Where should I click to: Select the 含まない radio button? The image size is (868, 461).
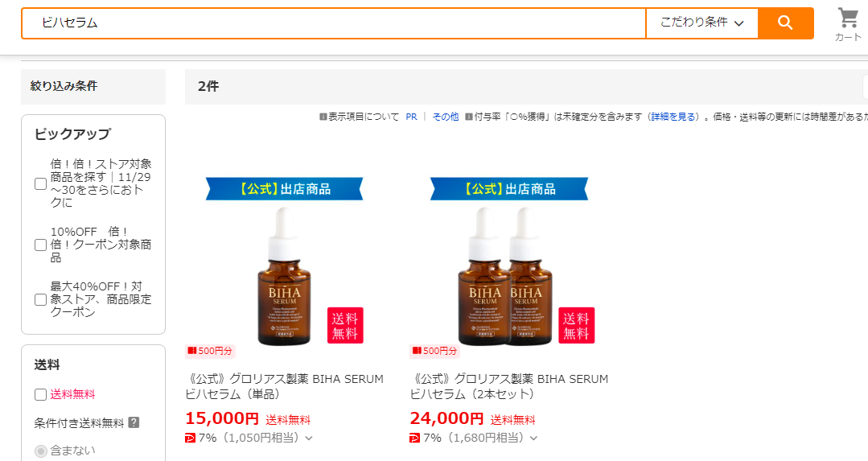coord(40,451)
